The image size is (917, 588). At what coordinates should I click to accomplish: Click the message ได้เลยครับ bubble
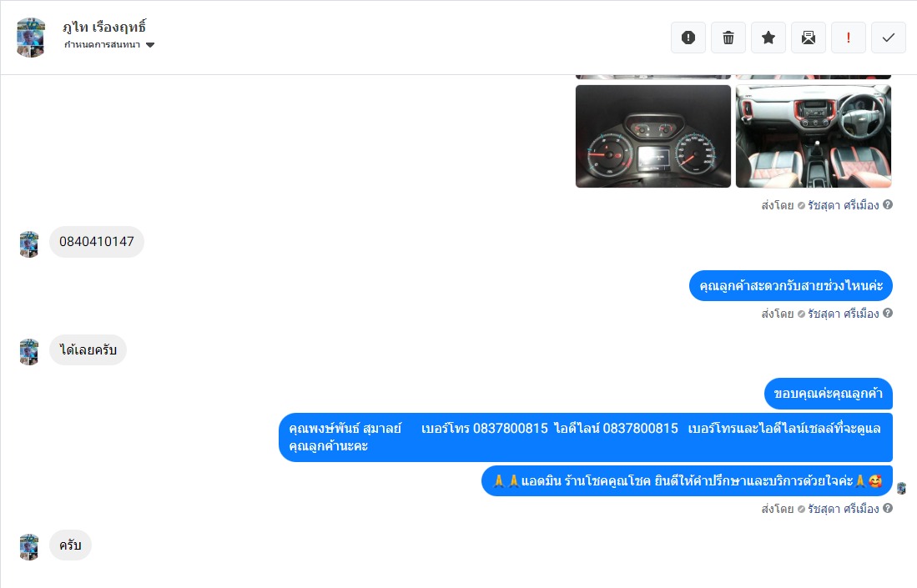click(88, 349)
